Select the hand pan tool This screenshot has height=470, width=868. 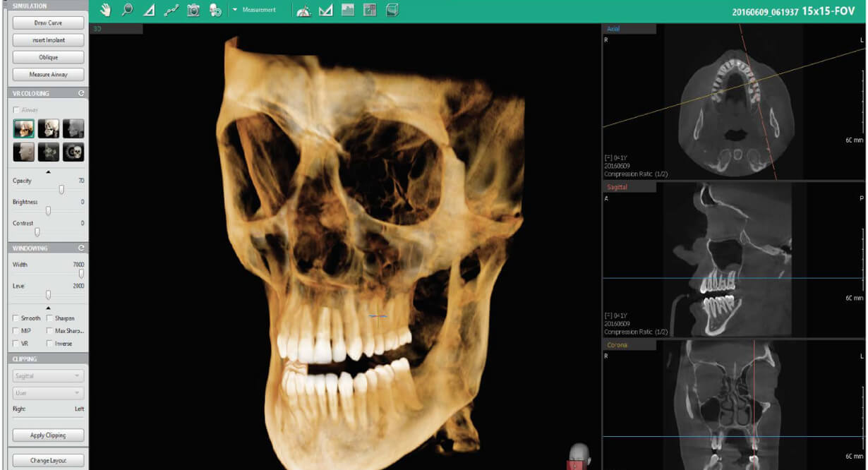tap(106, 10)
